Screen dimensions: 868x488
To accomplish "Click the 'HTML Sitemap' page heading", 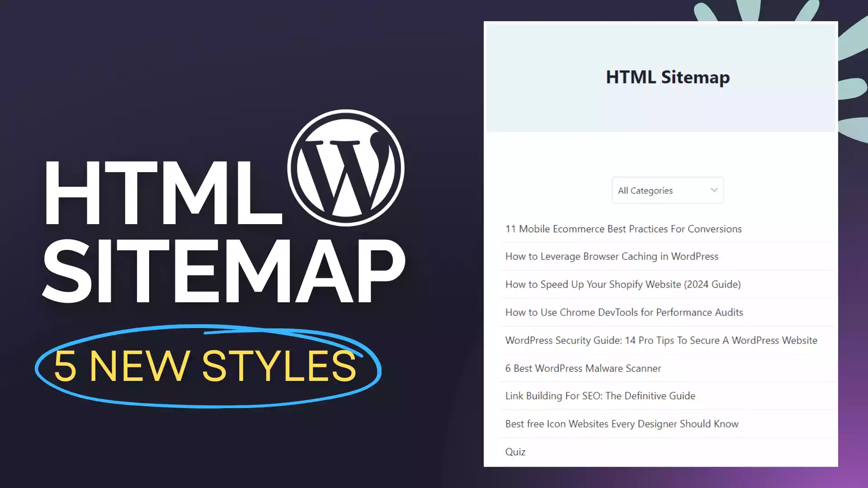I will [x=668, y=77].
